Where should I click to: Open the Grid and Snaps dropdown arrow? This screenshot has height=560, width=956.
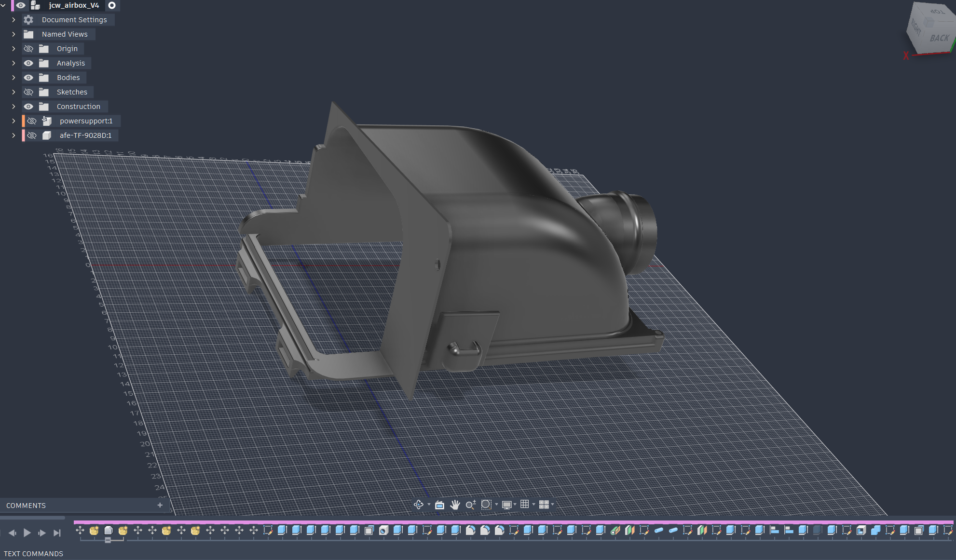[533, 505]
